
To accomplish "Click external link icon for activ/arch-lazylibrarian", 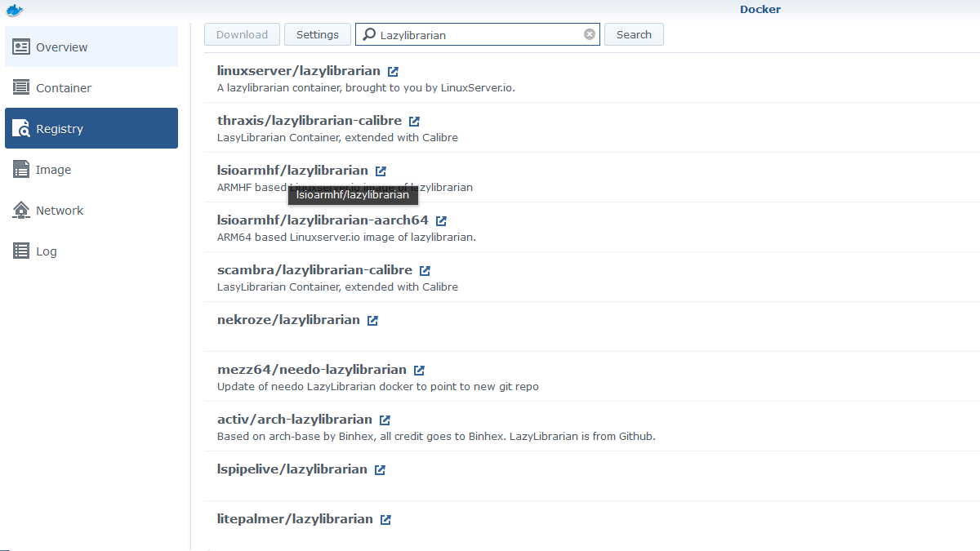I will click(385, 420).
